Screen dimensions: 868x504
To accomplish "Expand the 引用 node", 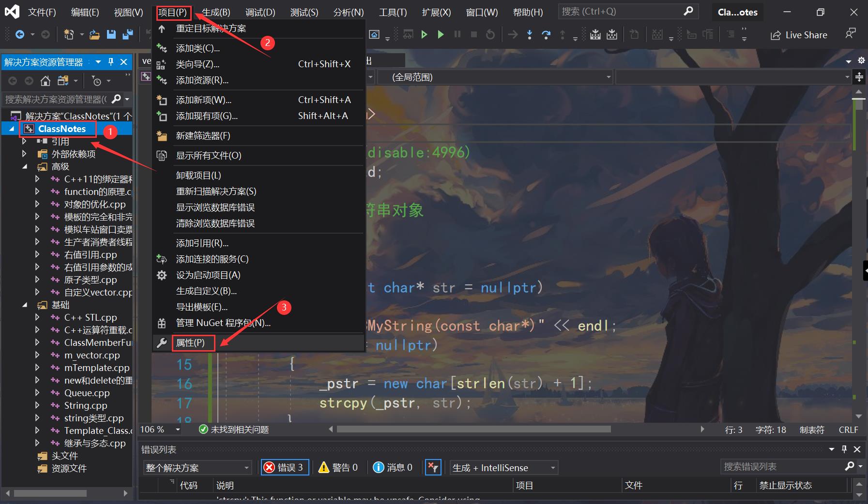I will [x=24, y=141].
